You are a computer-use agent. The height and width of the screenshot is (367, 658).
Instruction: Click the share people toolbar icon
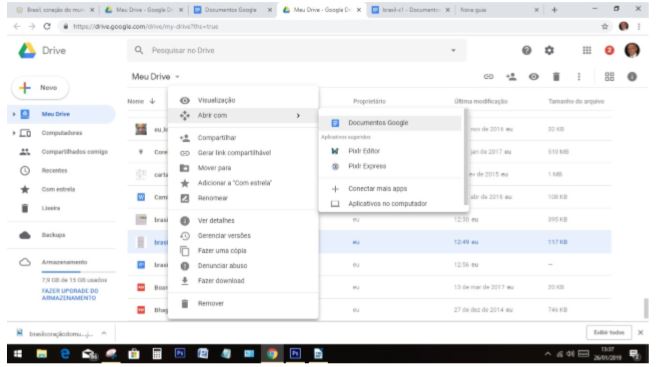[511, 77]
